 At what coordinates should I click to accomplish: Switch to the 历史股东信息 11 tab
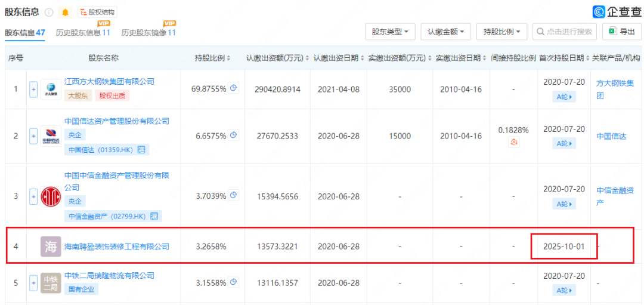[83, 32]
